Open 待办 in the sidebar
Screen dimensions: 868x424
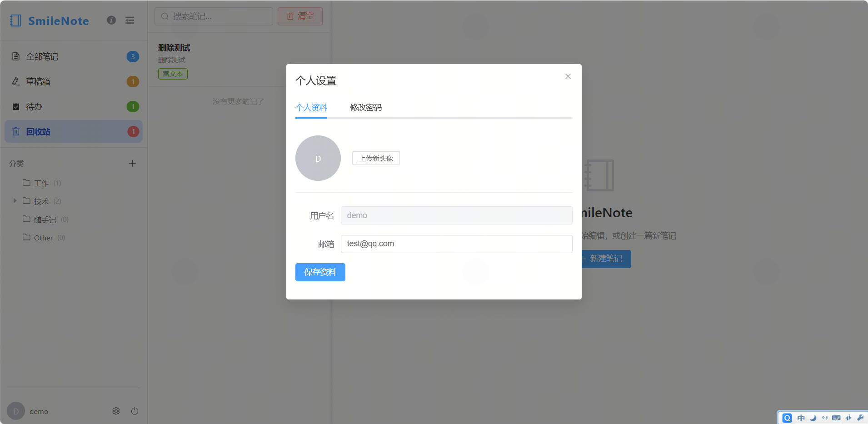click(74, 106)
